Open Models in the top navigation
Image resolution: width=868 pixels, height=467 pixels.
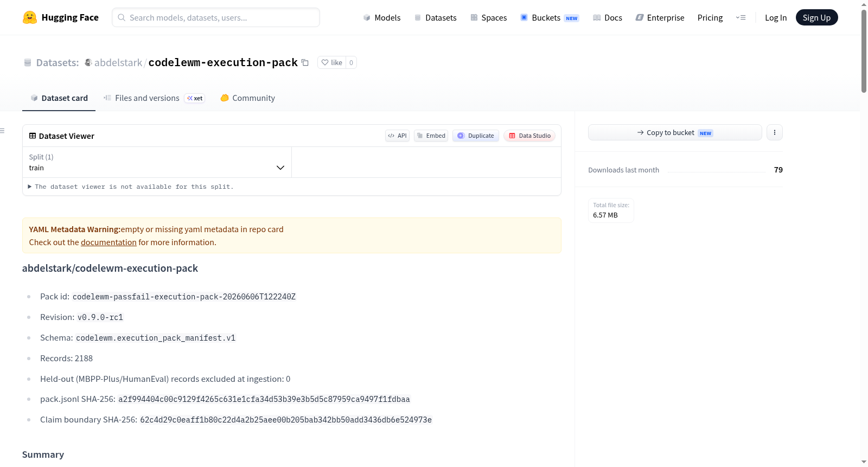pyautogui.click(x=382, y=17)
